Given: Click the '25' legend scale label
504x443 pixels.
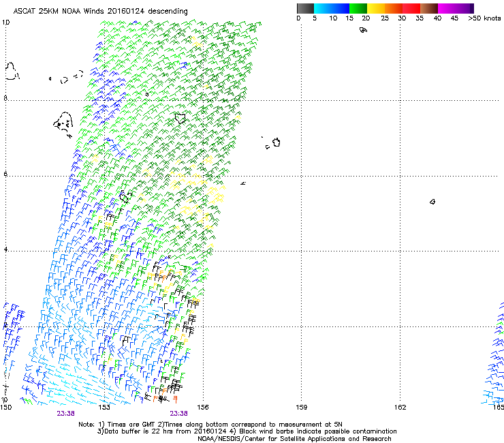Looking at the screenshot, I should click(x=385, y=18).
